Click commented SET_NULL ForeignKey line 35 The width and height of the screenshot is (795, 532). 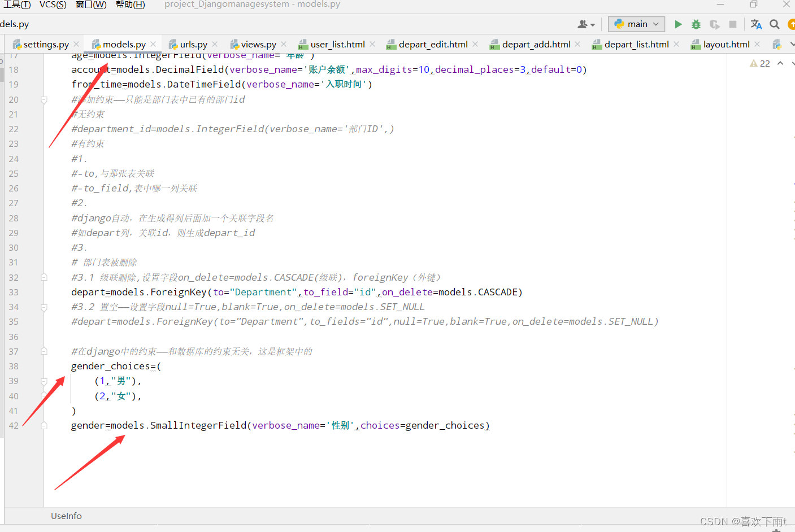pyautogui.click(x=365, y=321)
